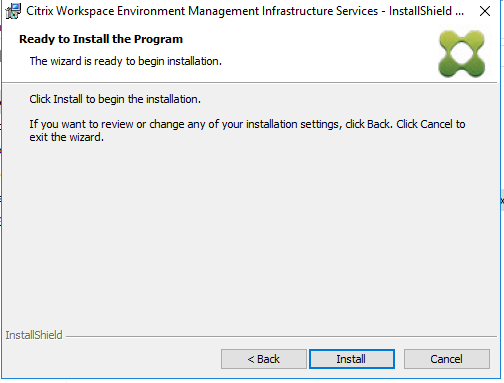
Task: Cancel the installation wizard
Action: (447, 359)
